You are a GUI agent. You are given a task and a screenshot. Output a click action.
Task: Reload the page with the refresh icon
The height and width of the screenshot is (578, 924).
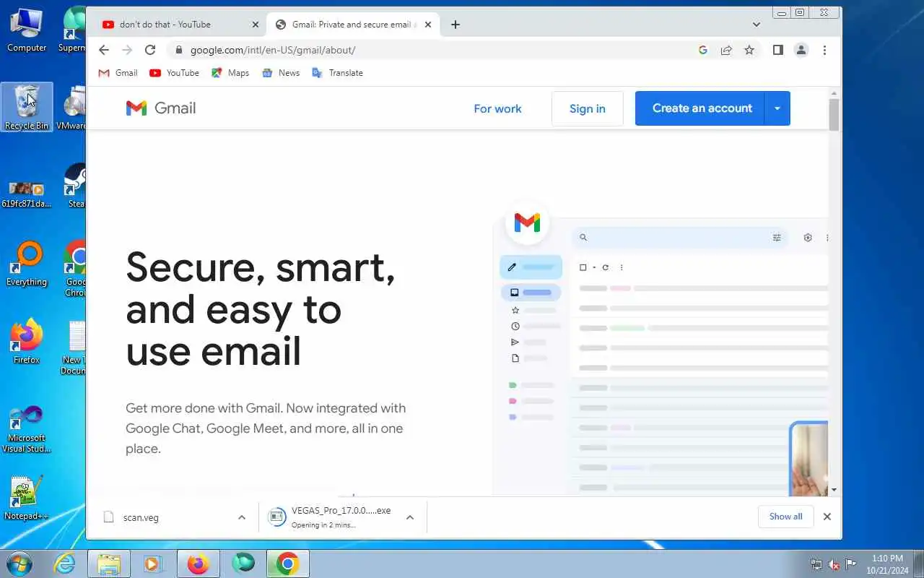coord(150,50)
